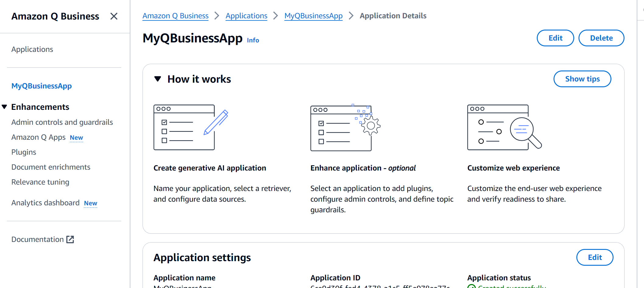Open Document enrichments

(x=51, y=167)
